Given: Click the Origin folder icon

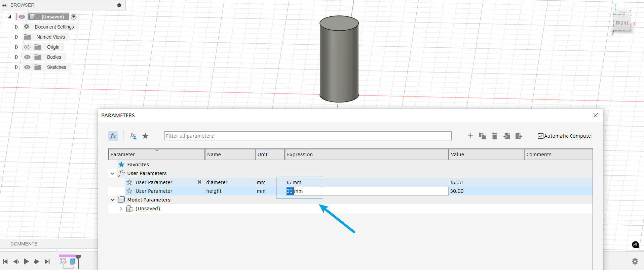Looking at the screenshot, I should click(38, 47).
